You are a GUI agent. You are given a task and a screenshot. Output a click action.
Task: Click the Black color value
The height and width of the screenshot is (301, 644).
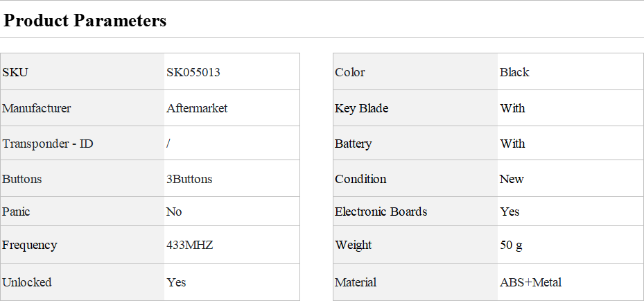[x=514, y=72]
